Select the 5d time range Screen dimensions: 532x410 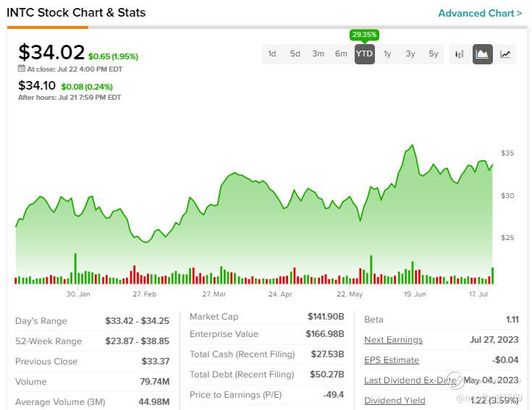tap(295, 54)
